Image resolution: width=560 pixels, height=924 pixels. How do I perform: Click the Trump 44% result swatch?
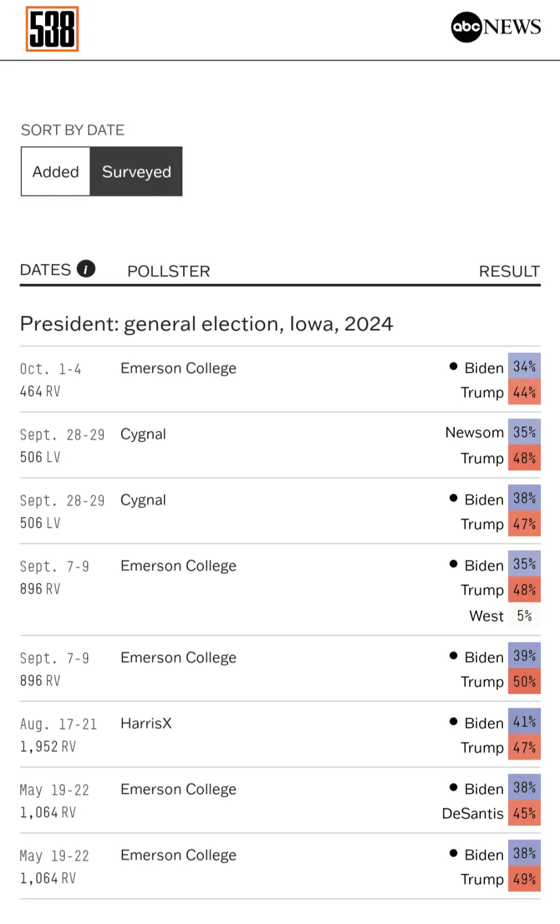pyautogui.click(x=524, y=393)
